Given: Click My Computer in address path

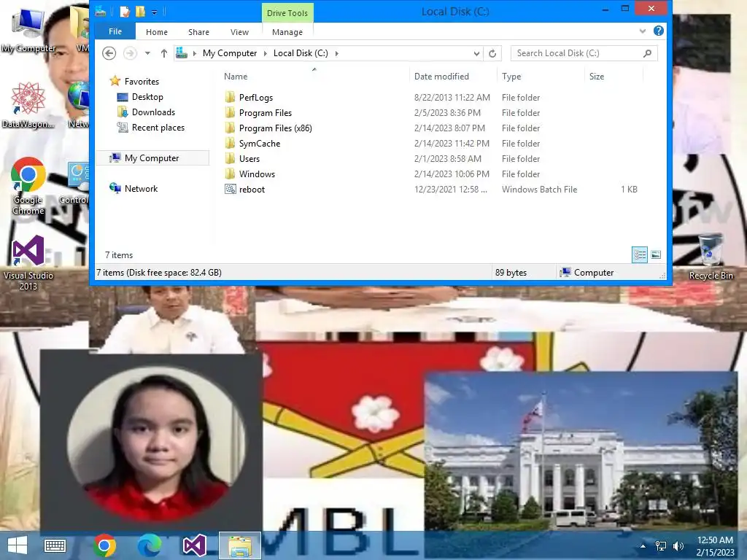Looking at the screenshot, I should click(x=230, y=53).
